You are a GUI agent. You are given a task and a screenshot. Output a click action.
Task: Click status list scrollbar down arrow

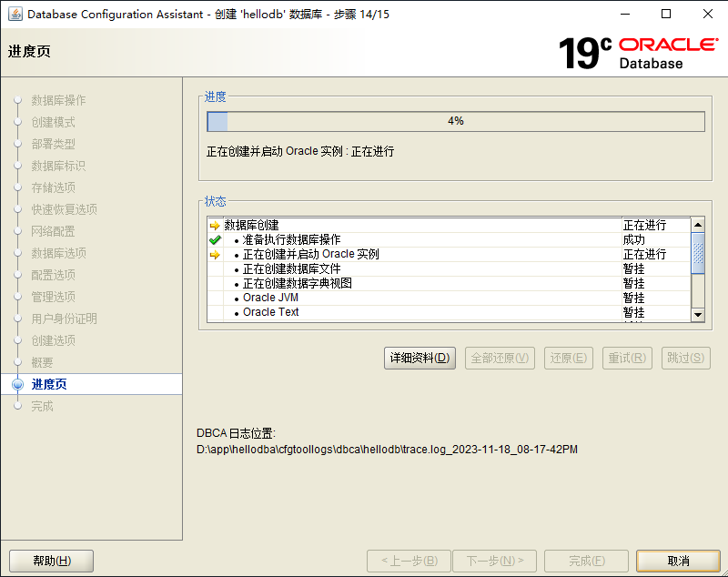(698, 314)
